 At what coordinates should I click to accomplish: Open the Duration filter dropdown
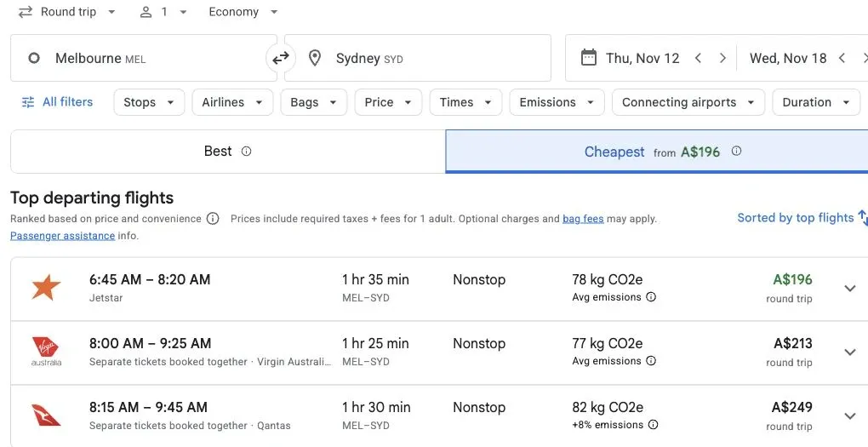(x=816, y=102)
